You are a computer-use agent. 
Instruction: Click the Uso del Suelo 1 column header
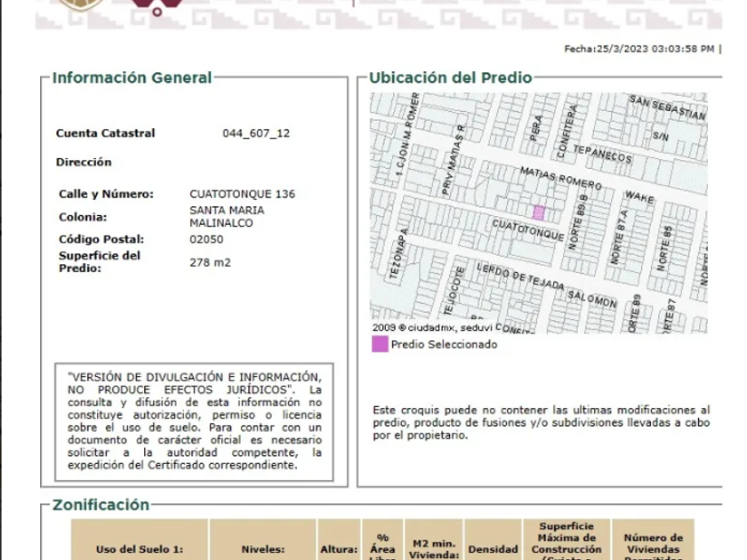click(140, 549)
